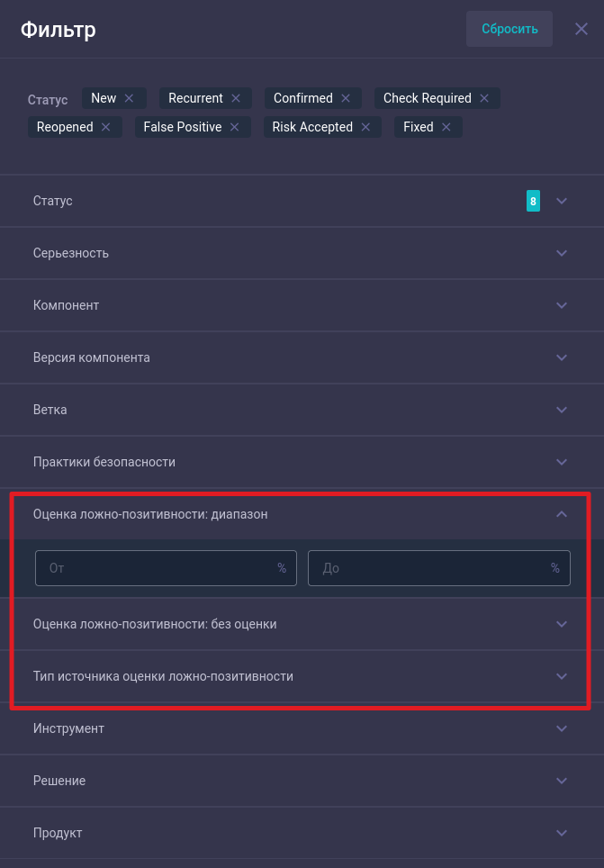Click the Сбросить reset button

pyautogui.click(x=509, y=29)
